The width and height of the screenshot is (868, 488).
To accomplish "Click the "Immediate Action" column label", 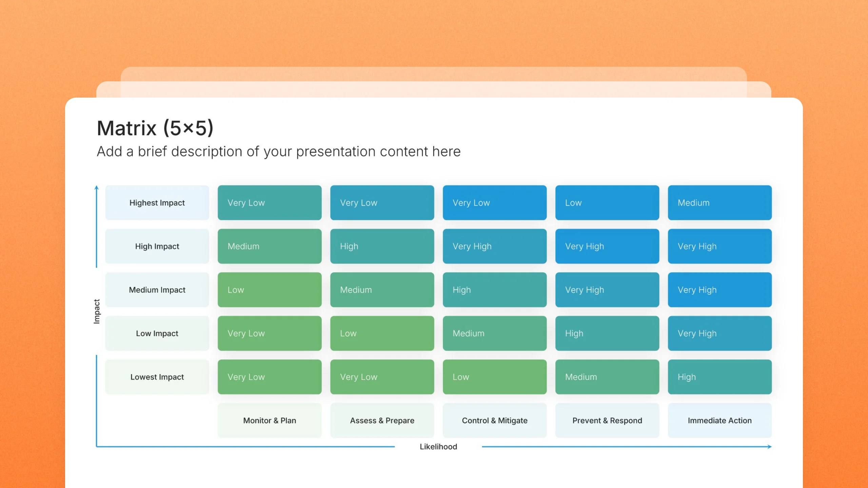I will [x=720, y=421].
